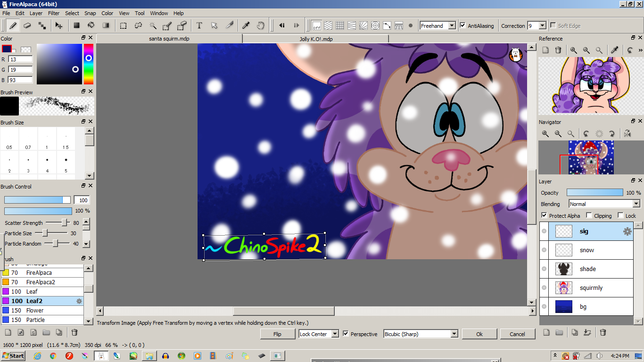Select the rectangular Select tool
This screenshot has width=644, height=362.
coord(123,25)
